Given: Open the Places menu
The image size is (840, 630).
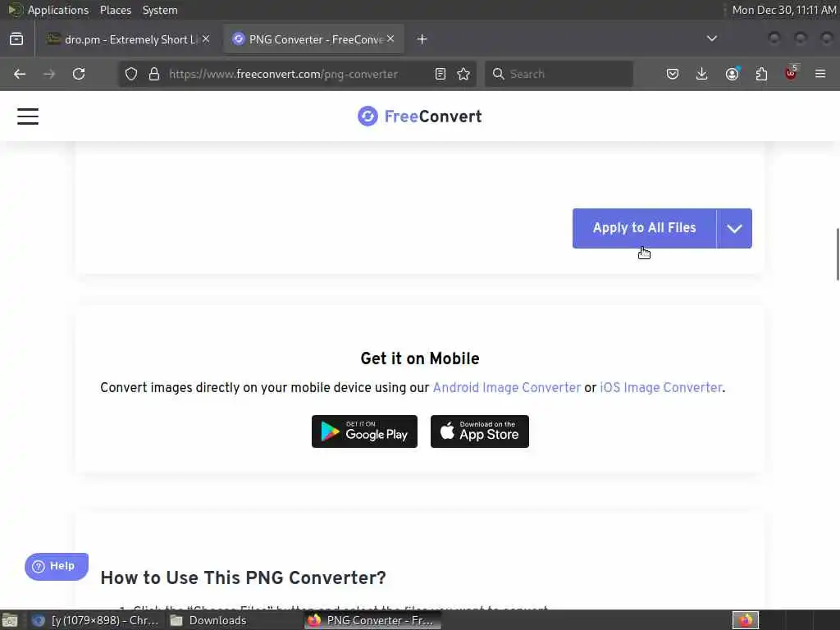Looking at the screenshot, I should 115,10.
